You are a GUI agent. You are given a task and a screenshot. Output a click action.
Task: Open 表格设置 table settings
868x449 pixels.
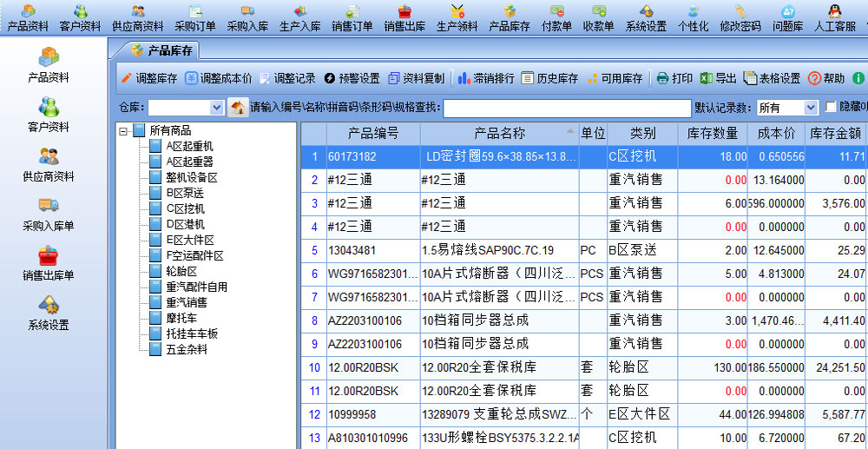point(772,78)
